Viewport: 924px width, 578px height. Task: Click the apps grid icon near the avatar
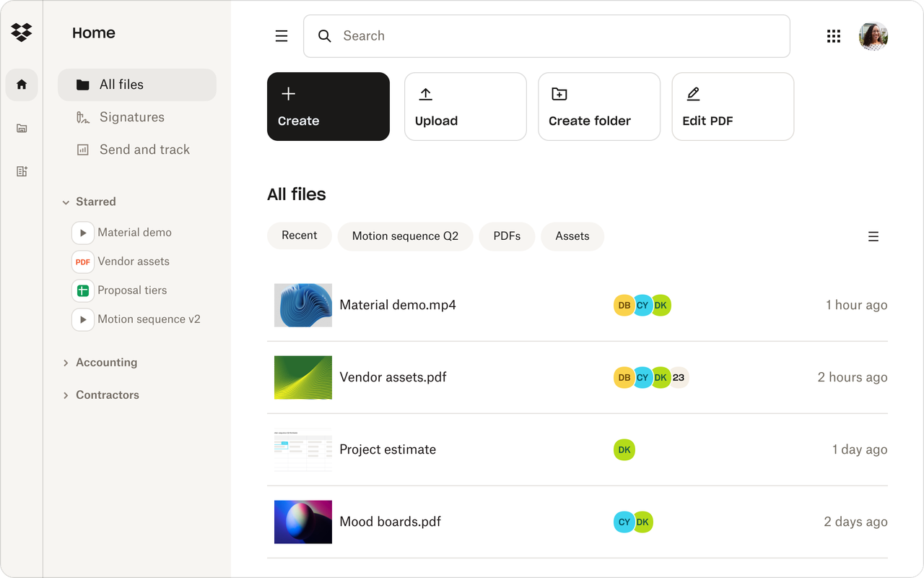pos(834,35)
